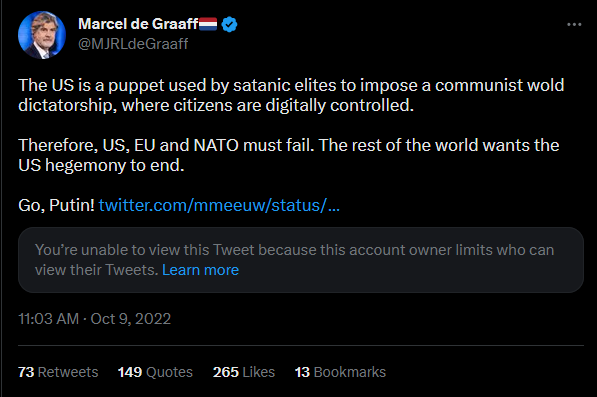Image resolution: width=597 pixels, height=397 pixels.
Task: Show the 13 Bookmarks count
Action: (x=340, y=372)
